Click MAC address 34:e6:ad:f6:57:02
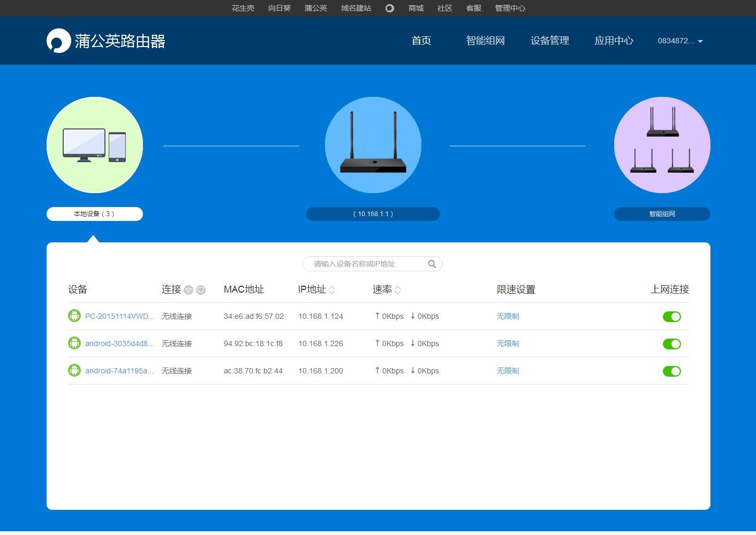Screen dimensions: 756x535 pyautogui.click(x=254, y=316)
